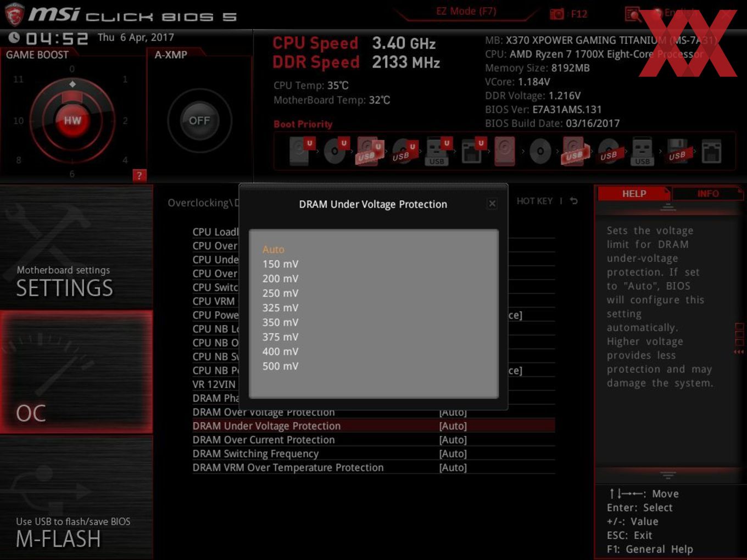
Task: Click the Game Boost question mark help icon
Action: (x=140, y=176)
